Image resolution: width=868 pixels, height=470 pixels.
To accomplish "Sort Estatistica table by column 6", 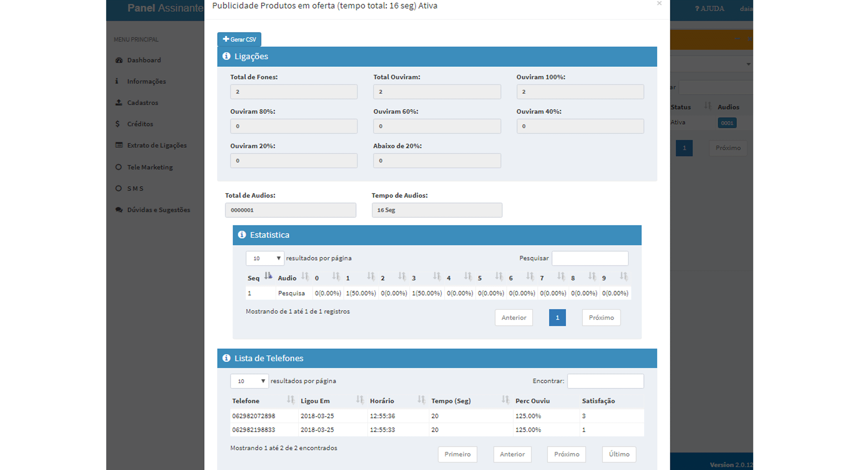I will tap(522, 278).
